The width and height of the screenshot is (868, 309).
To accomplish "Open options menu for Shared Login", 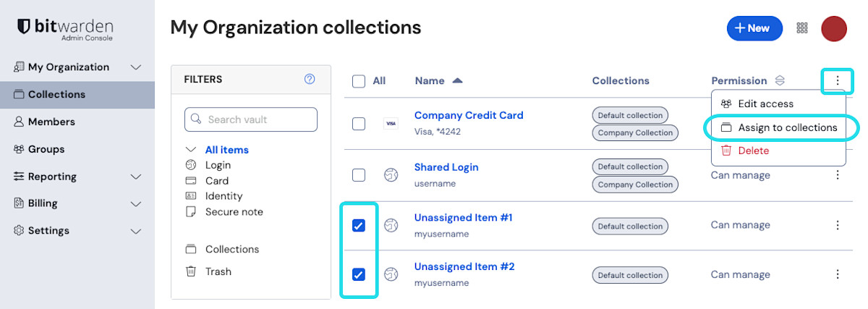I will coord(838,175).
